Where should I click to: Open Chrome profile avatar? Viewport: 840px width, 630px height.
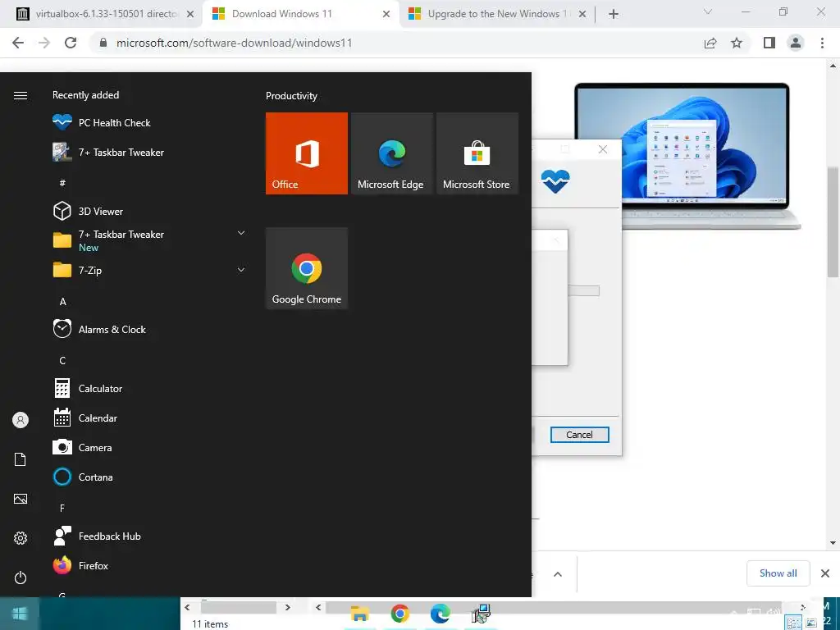click(x=796, y=43)
